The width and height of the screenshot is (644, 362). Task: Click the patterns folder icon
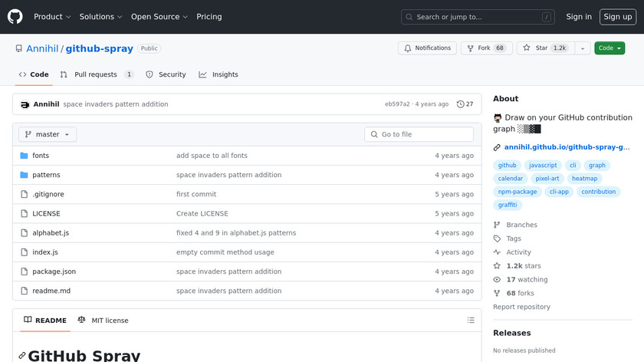point(24,175)
